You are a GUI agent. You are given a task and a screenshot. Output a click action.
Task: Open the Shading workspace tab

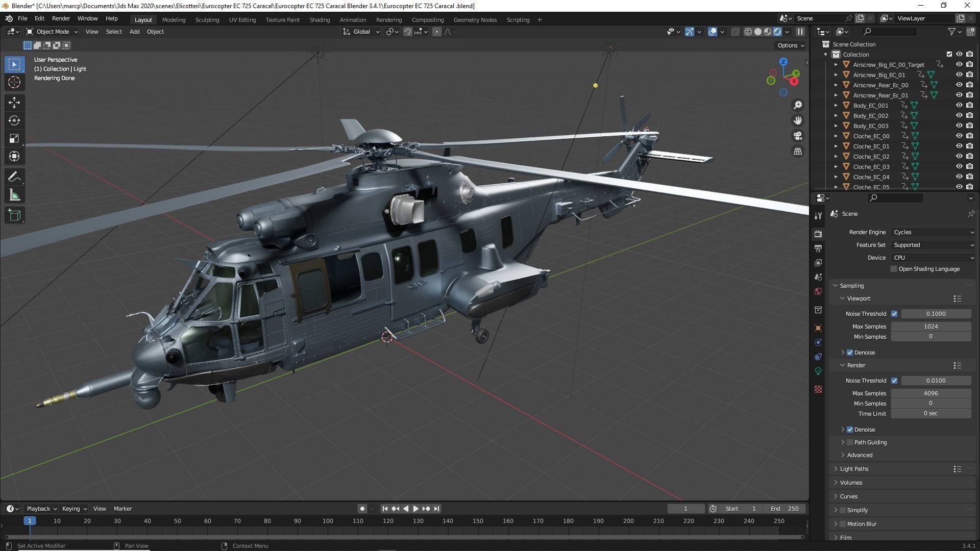tap(320, 20)
